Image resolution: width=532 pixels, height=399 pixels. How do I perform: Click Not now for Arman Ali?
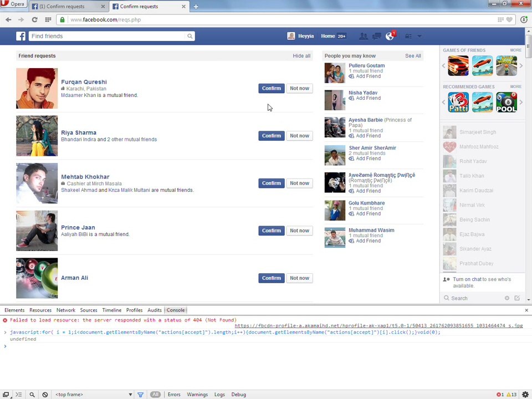tap(299, 278)
